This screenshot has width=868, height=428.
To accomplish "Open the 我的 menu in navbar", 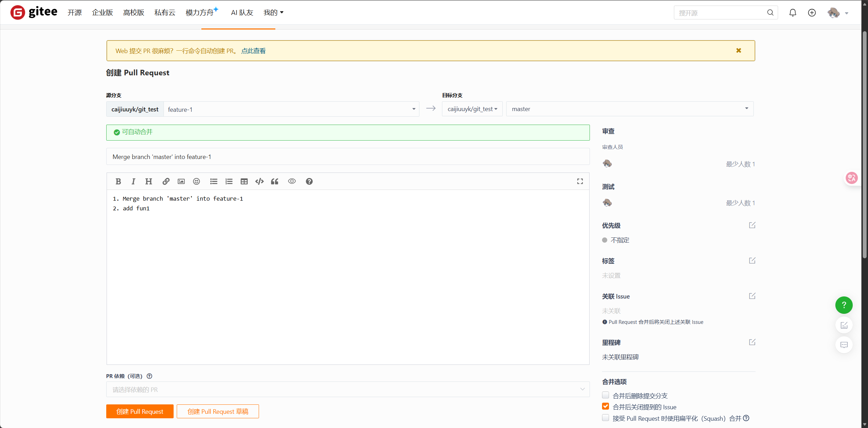I will pos(273,13).
